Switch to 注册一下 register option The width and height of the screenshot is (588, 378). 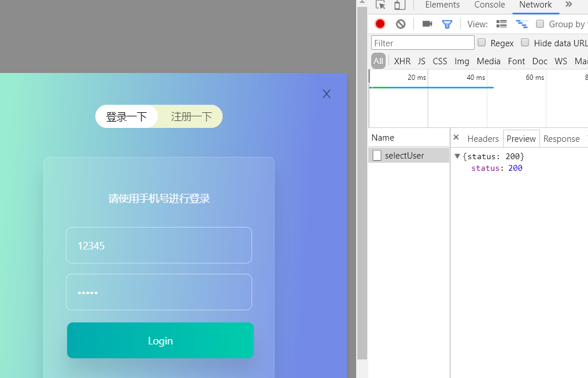[x=191, y=116]
